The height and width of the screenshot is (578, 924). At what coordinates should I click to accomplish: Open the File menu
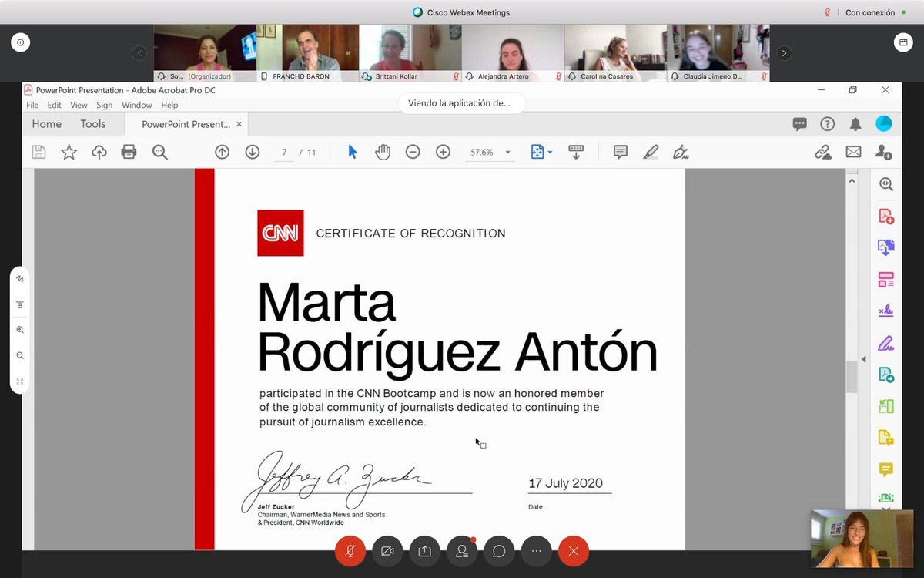point(32,105)
